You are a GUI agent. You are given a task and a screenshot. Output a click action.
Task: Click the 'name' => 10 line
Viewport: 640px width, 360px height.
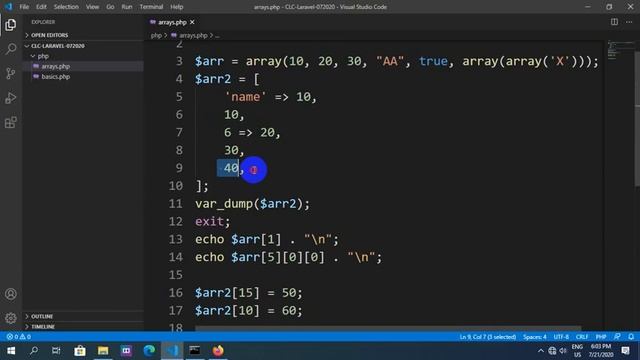(270, 97)
